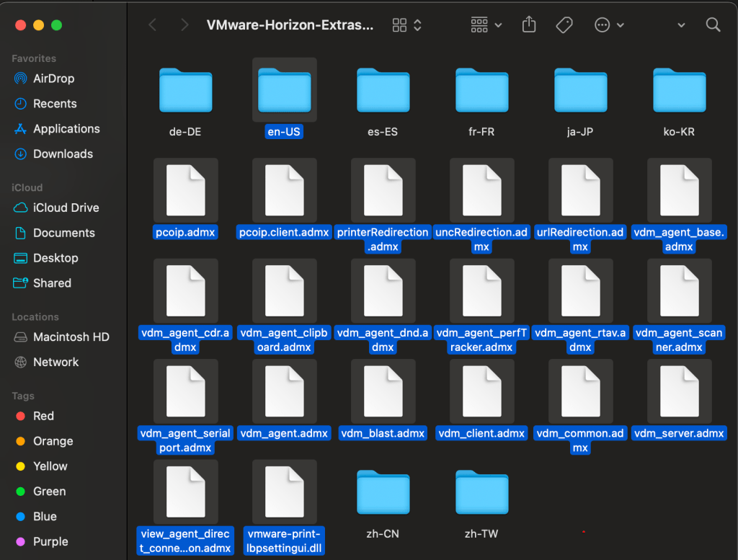Open iCloud Drive in sidebar

(x=66, y=208)
